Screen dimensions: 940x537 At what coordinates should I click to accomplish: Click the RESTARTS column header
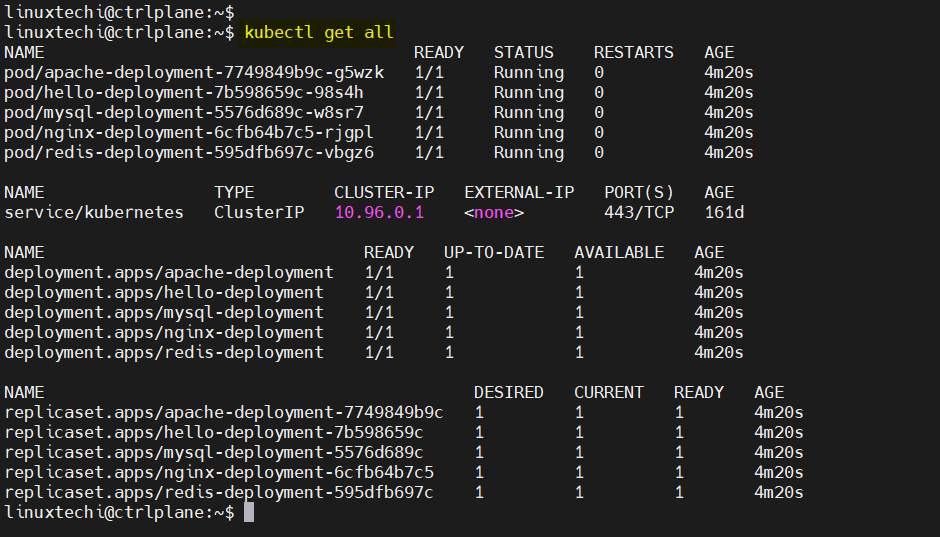[x=634, y=53]
